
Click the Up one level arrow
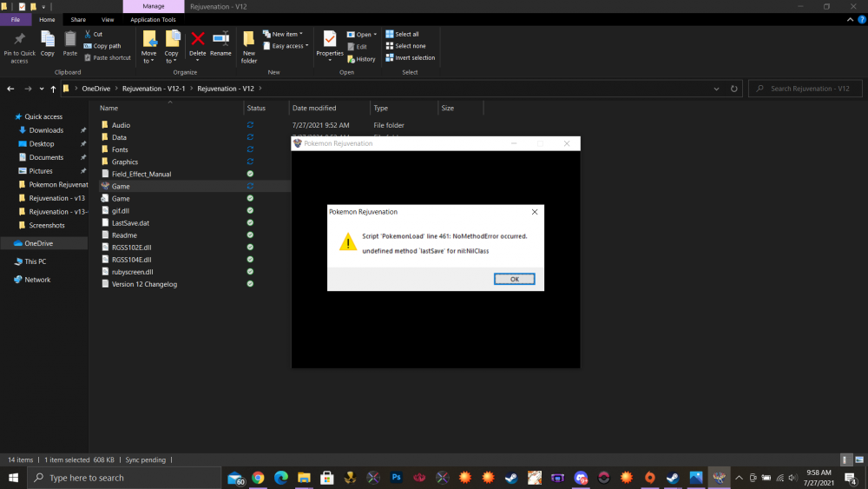click(x=53, y=89)
